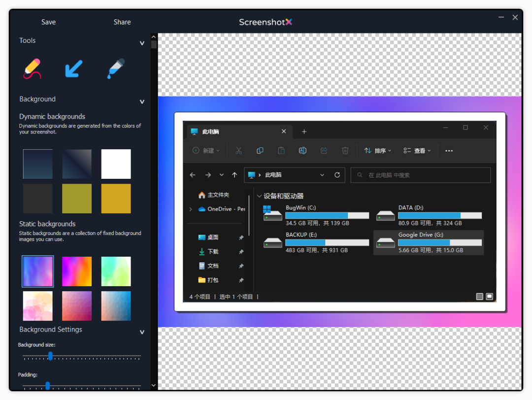532x400 pixels.
Task: Select the blue arrow tool
Action: (73, 68)
